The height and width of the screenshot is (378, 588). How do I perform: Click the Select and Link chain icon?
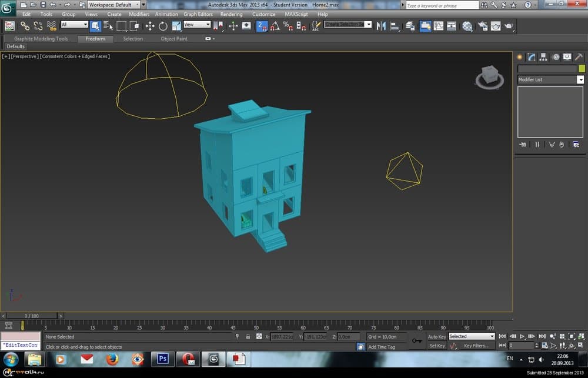click(25, 26)
